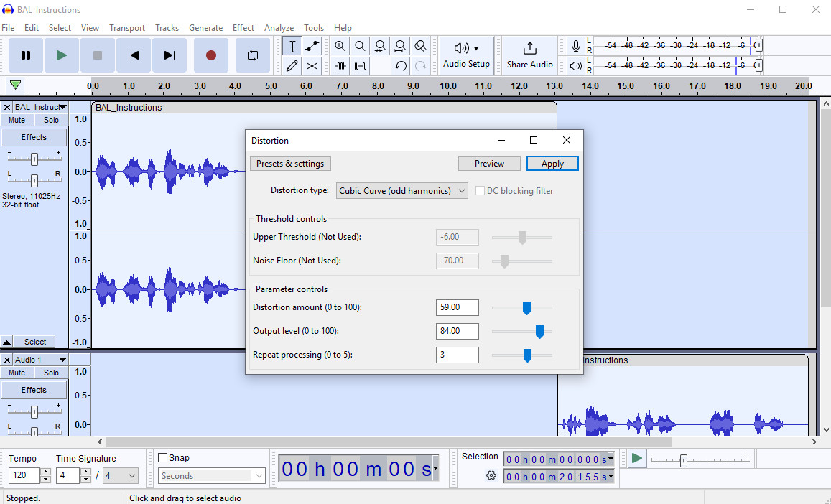Trim audio outside selection
The height and width of the screenshot is (504, 831).
tap(340, 65)
